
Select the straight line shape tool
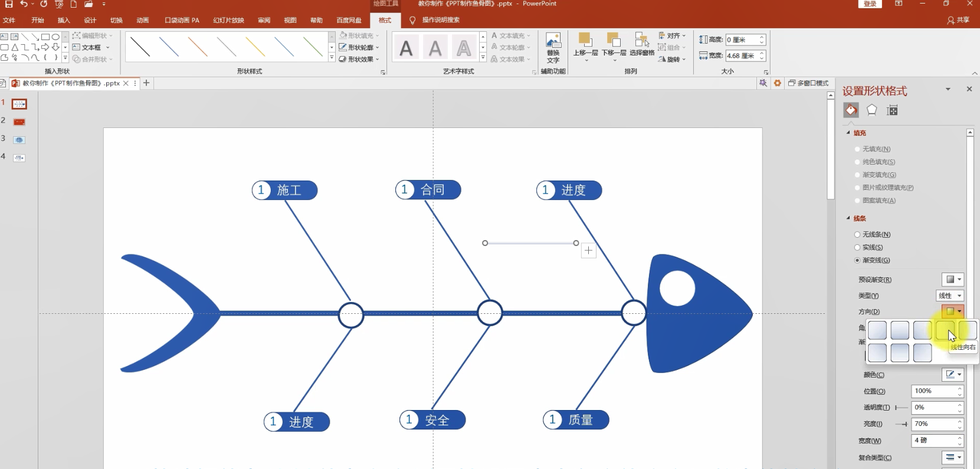[x=25, y=37]
